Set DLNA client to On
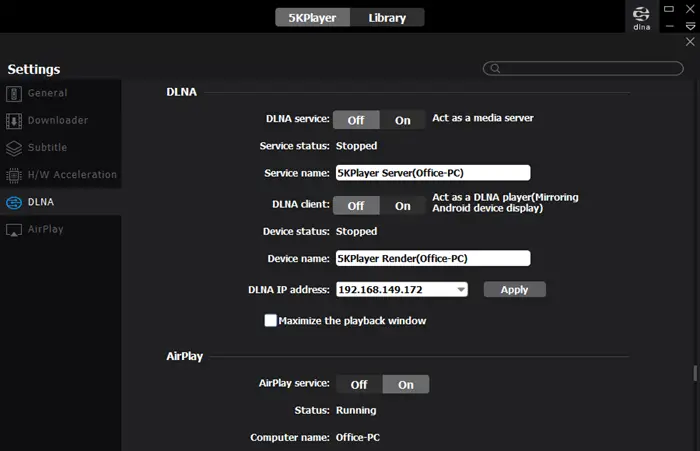This screenshot has width=700, height=451. pos(402,206)
